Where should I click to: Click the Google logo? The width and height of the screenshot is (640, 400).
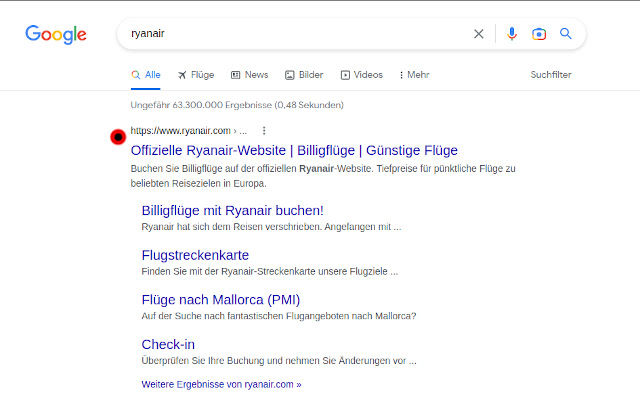click(x=56, y=34)
